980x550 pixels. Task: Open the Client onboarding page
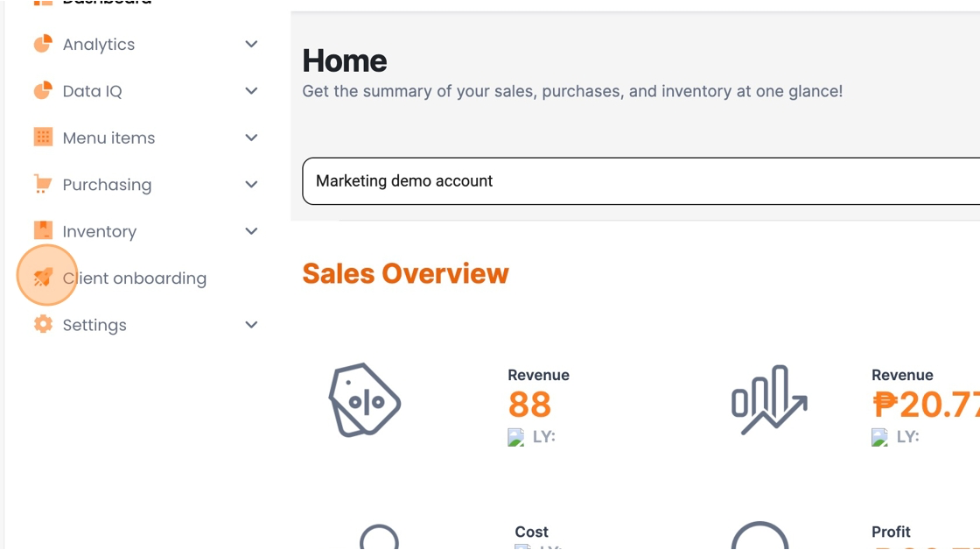(x=135, y=278)
